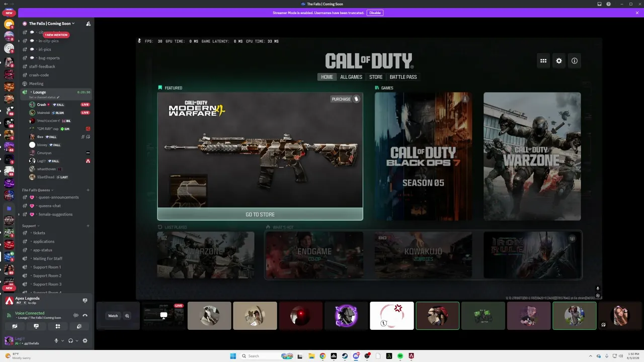
Task: Open the Battle Pass tab
Action: coord(403,77)
